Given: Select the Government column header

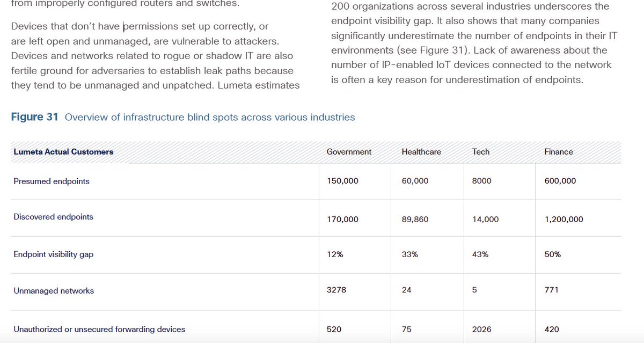Looking at the screenshot, I should (x=349, y=152).
